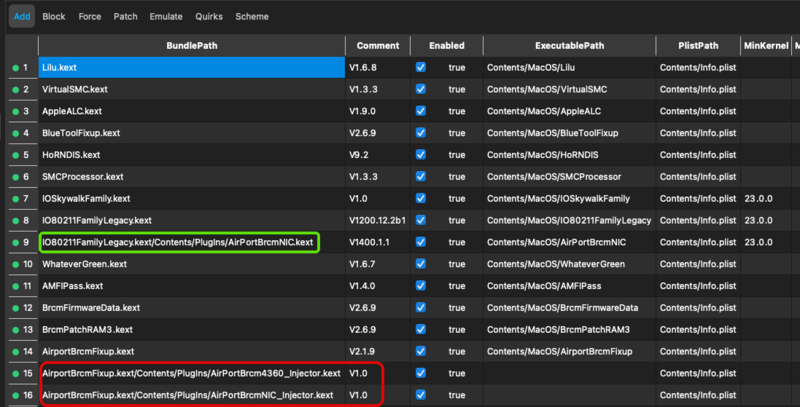This screenshot has width=800, height=407.
Task: Select the HoRNDIS.kext bundle path
Action: click(192, 155)
